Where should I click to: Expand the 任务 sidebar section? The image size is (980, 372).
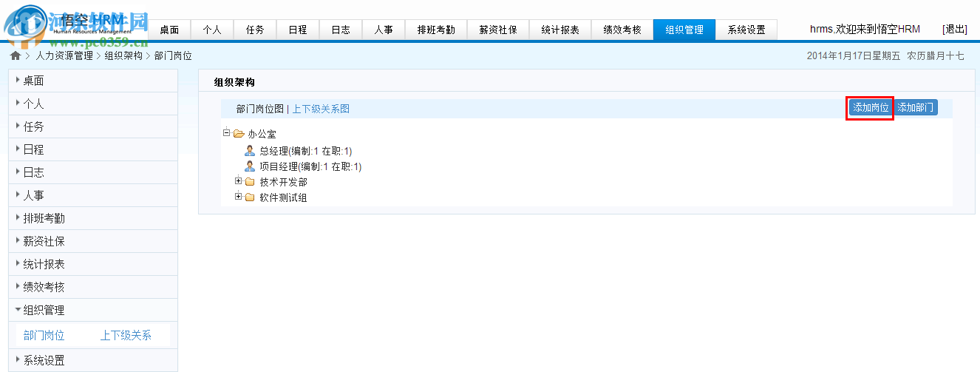(92, 126)
